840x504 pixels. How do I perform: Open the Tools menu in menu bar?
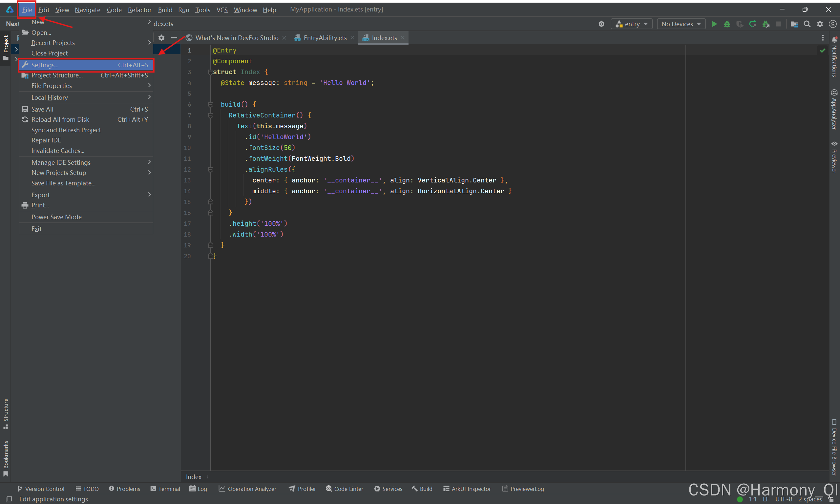203,10
